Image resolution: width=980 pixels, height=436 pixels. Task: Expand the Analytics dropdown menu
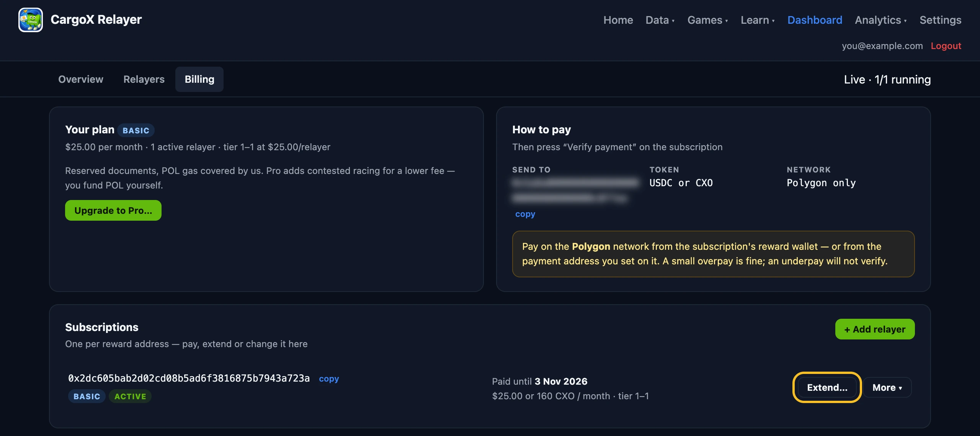click(x=881, y=20)
